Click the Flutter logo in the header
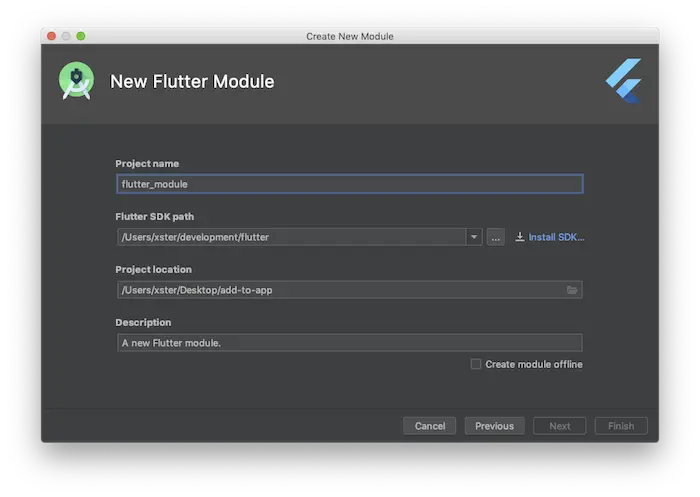Image resolution: width=700 pixels, height=497 pixels. click(x=622, y=81)
